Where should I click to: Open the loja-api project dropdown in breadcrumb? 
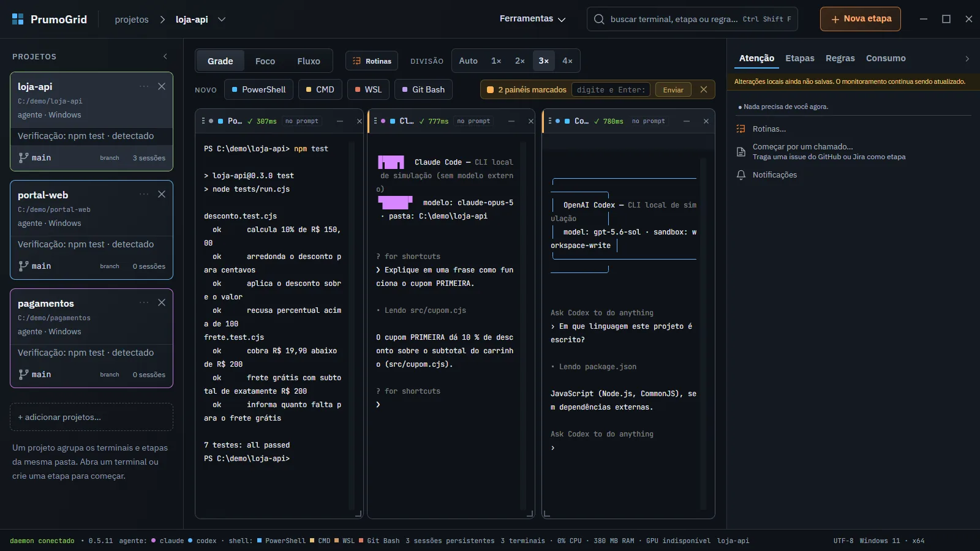coord(222,19)
